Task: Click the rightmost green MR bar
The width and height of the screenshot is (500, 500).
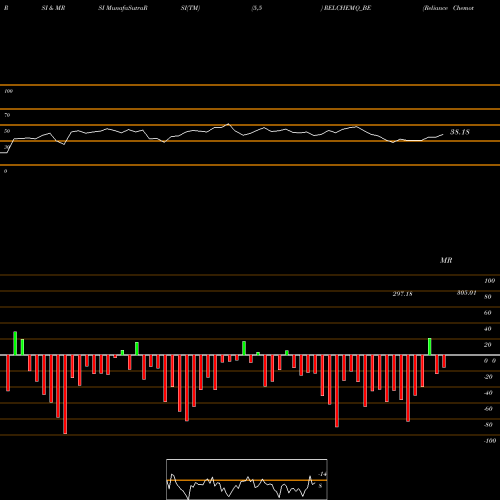Action: (430, 347)
